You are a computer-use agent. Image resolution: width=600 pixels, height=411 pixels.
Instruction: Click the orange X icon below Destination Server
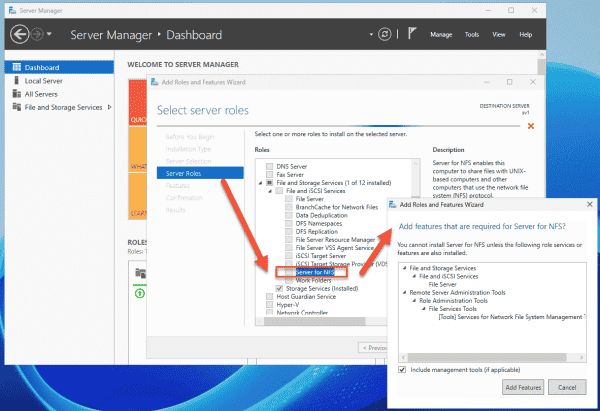(531, 126)
